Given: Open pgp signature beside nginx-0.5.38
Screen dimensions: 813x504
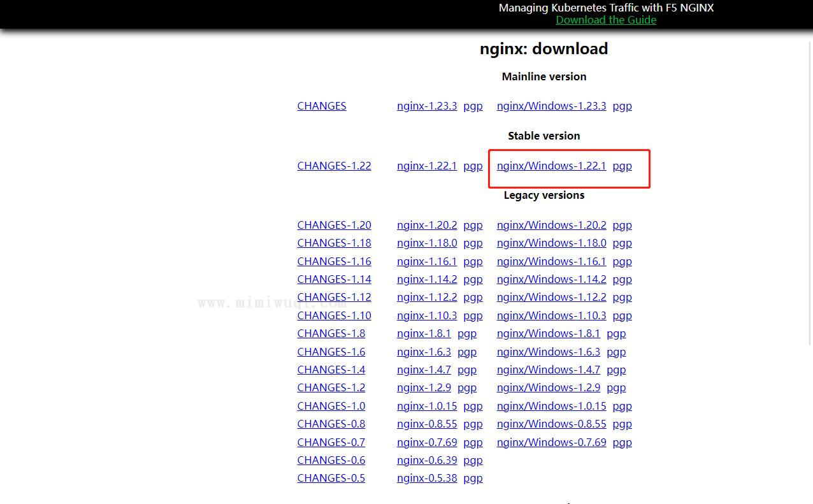Looking at the screenshot, I should (x=473, y=478).
